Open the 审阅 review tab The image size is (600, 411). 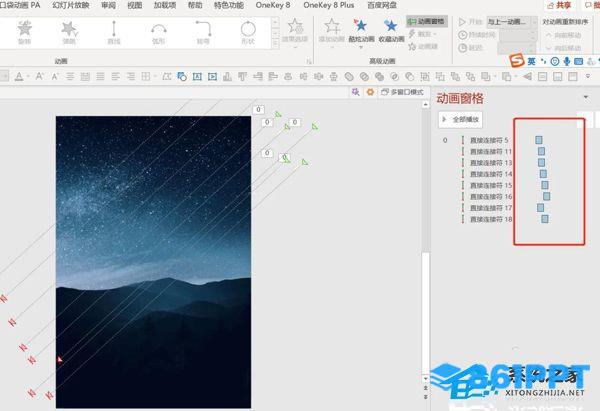(x=108, y=5)
